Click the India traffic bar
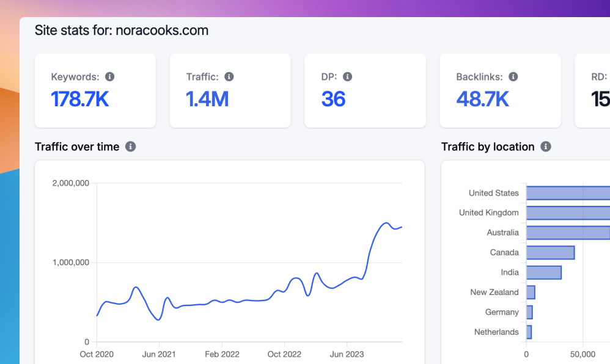The height and width of the screenshot is (364, 610). [543, 272]
